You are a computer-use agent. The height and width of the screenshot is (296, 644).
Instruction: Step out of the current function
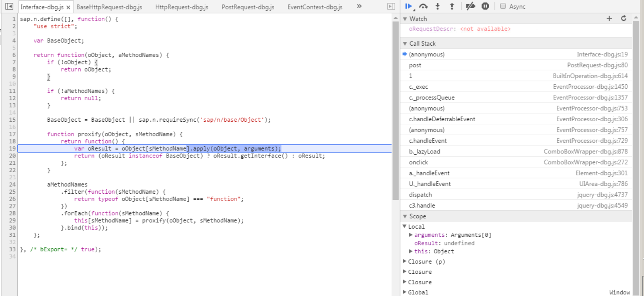(x=450, y=6)
